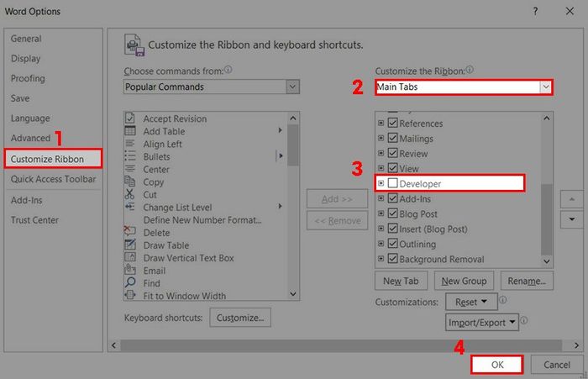Uncheck the View tab checkbox
588x379 pixels.
[x=392, y=168]
